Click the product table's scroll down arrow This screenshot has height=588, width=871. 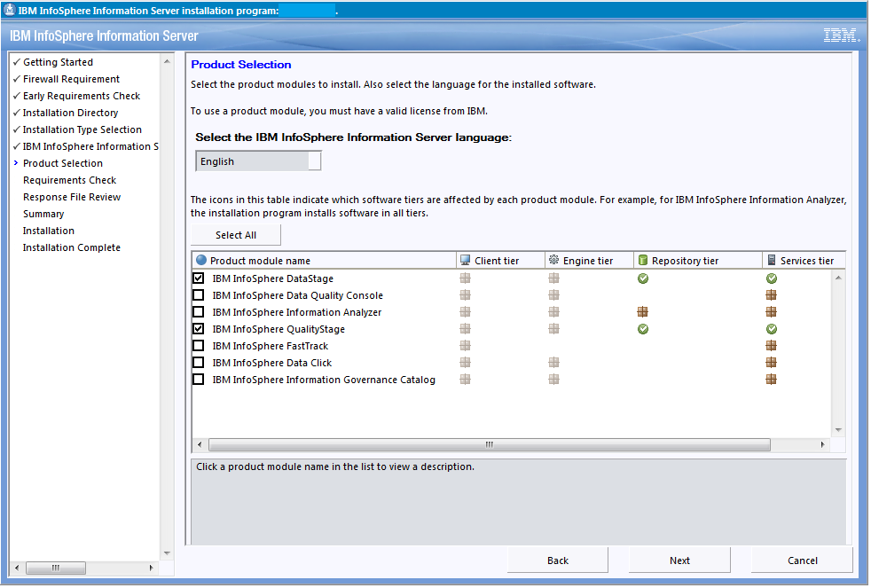(x=838, y=430)
